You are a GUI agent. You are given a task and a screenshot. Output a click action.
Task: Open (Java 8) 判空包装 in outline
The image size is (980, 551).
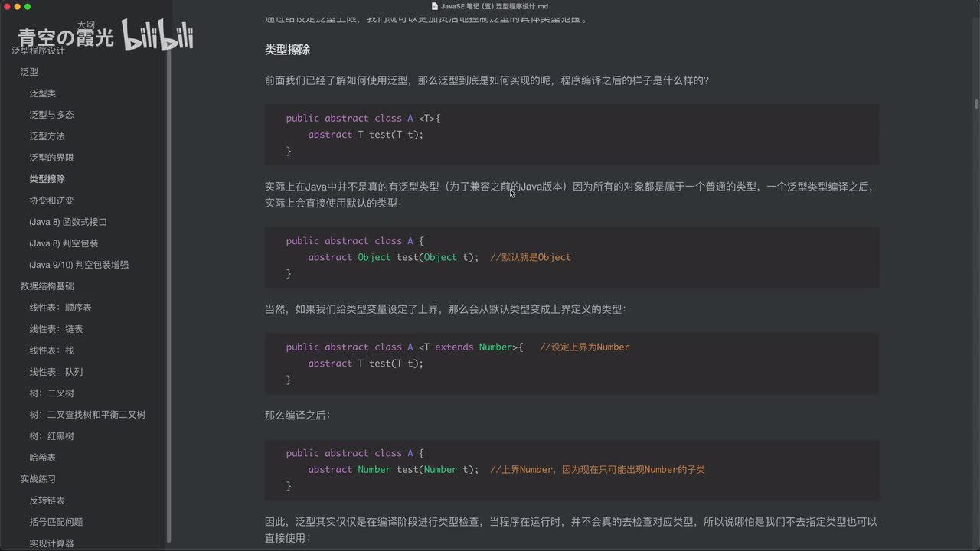click(64, 243)
